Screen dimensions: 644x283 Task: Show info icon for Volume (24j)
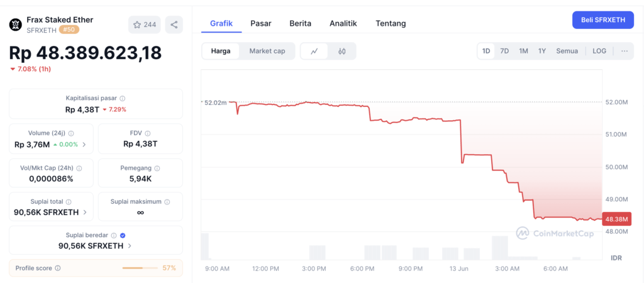coord(71,133)
